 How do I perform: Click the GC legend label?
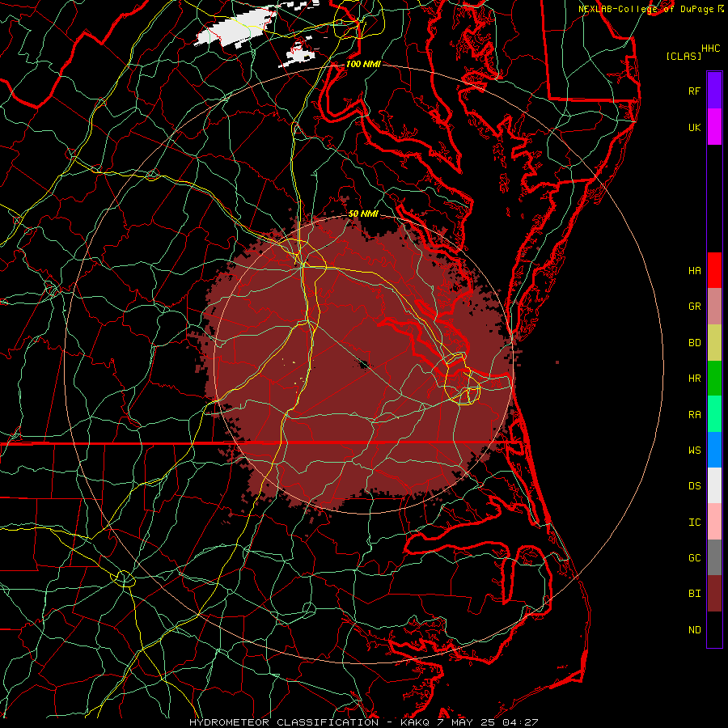(x=695, y=557)
